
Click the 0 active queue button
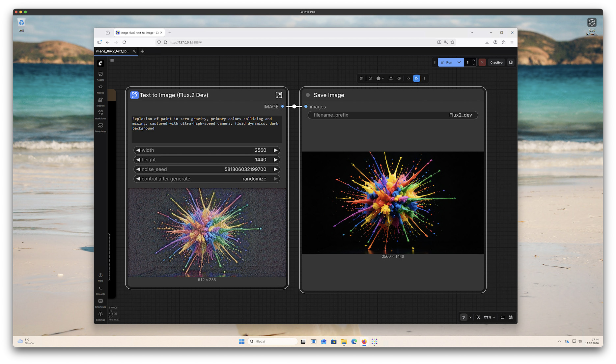click(496, 62)
